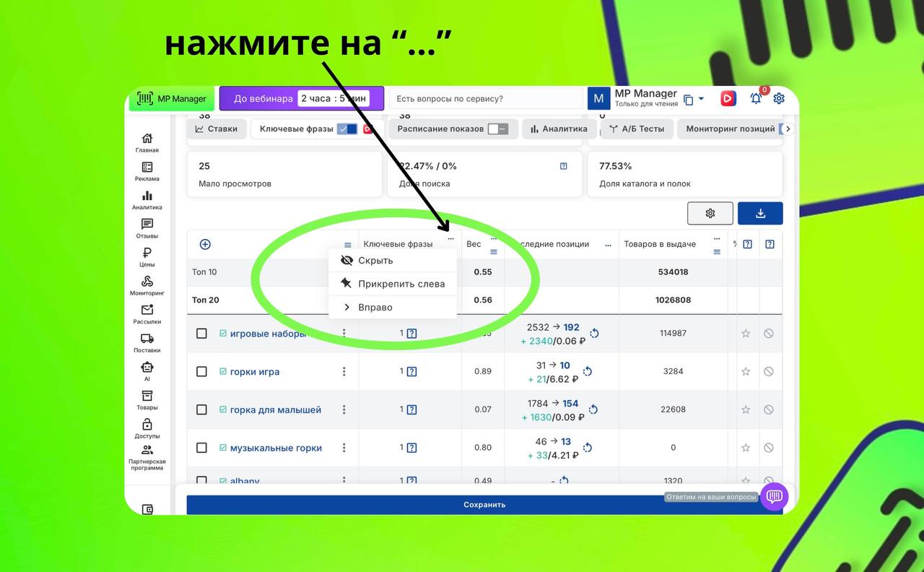
Task: Toggle the Ключевые фразы switch
Action: [x=347, y=129]
